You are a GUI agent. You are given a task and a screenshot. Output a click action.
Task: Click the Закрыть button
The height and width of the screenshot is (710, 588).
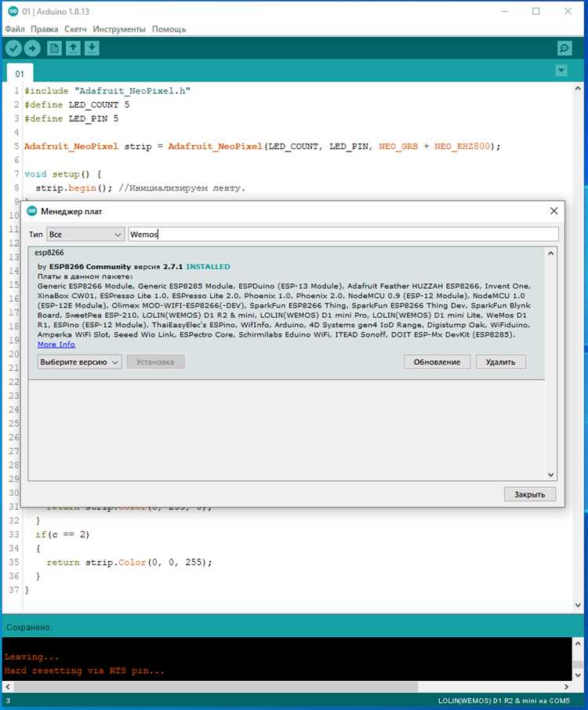click(530, 494)
